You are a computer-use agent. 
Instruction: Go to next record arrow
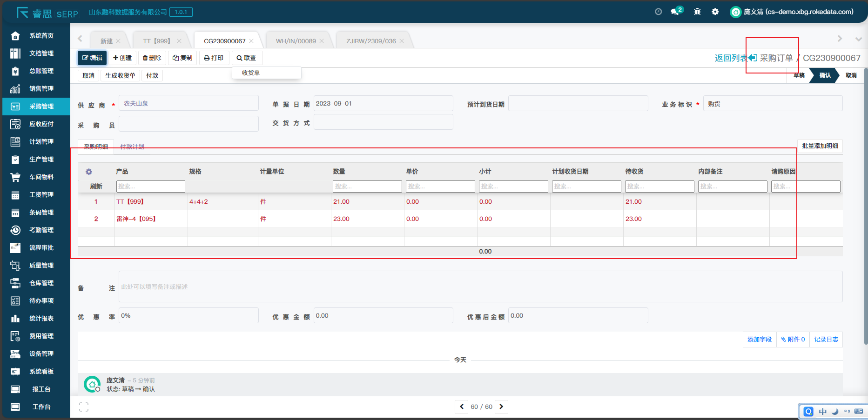[x=501, y=407]
